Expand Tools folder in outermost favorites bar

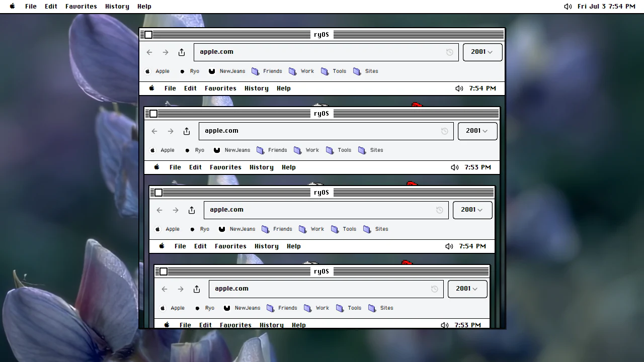334,71
